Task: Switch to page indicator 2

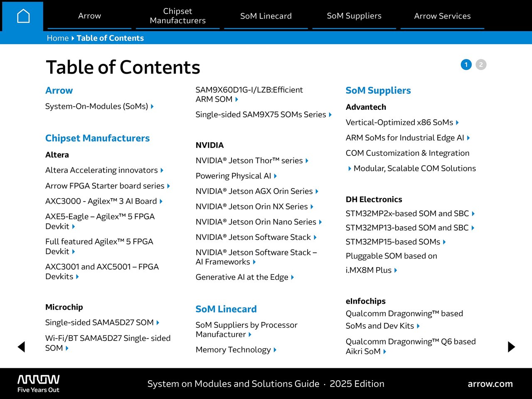Action: (481, 64)
